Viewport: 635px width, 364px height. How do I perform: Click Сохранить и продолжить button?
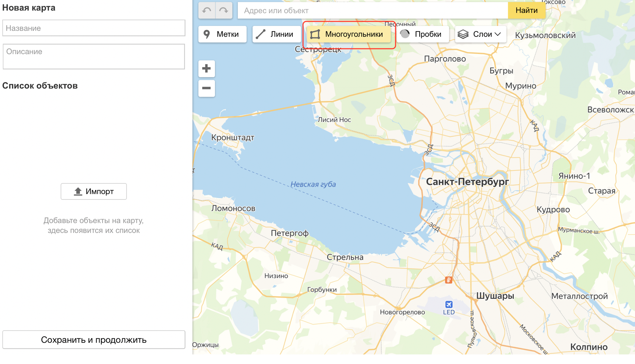click(94, 340)
